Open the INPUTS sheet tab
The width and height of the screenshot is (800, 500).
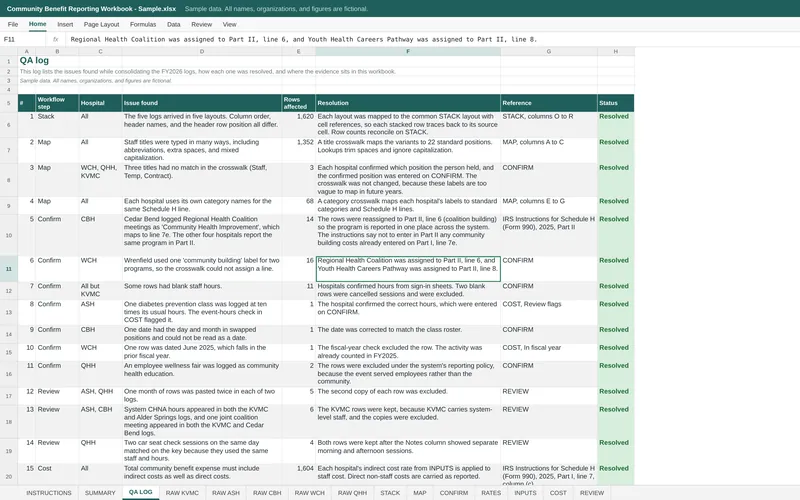525,493
